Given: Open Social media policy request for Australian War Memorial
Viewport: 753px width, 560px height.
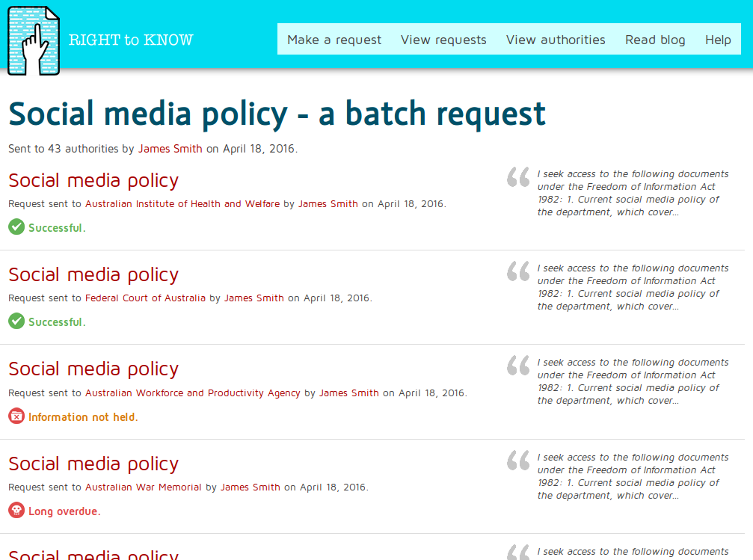Looking at the screenshot, I should point(93,464).
